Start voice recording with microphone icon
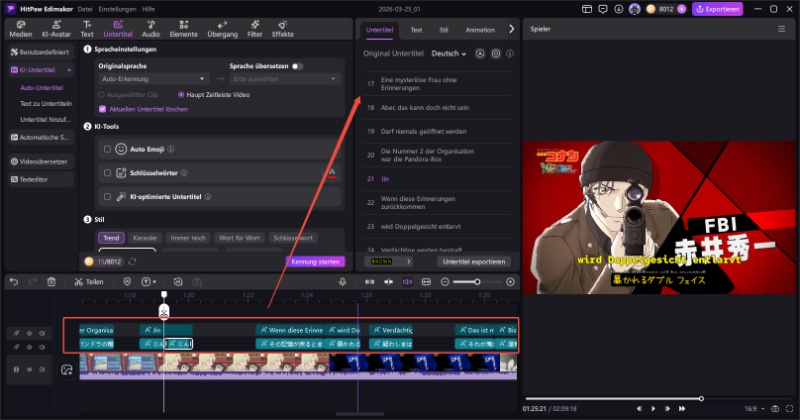Screen dimensions: 800x420 point(342,282)
